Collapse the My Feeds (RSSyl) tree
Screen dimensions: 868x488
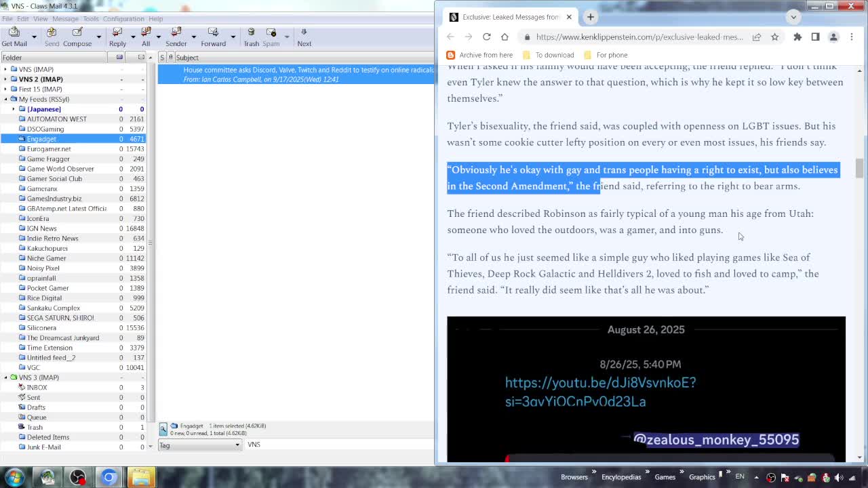click(x=6, y=99)
